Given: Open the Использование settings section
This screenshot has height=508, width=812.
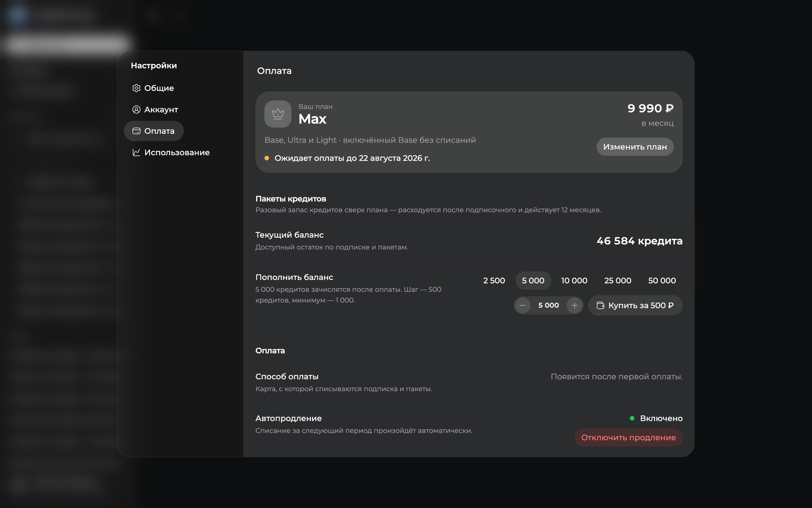Looking at the screenshot, I should [x=171, y=152].
